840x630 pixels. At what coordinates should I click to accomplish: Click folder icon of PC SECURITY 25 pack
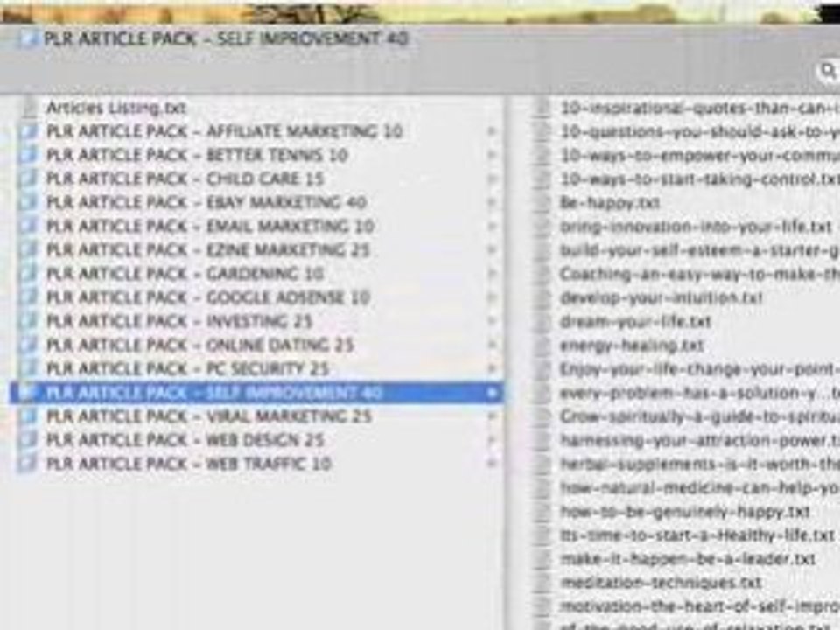click(28, 368)
